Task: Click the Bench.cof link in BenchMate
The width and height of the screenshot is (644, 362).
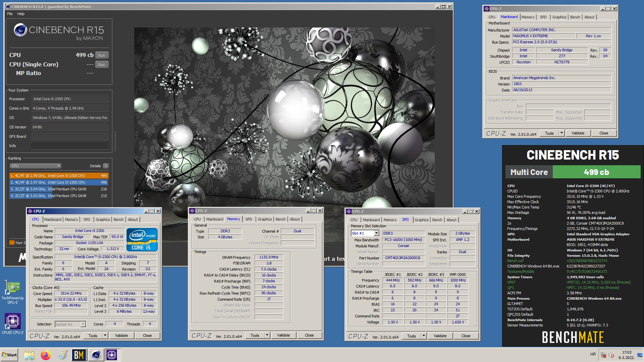Action: [515, 261]
